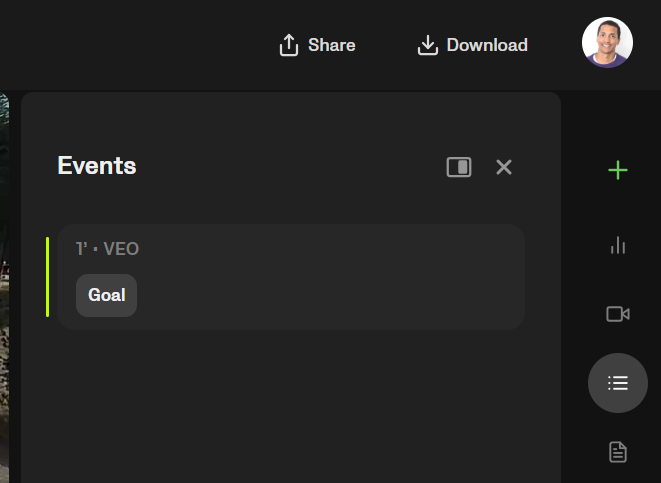
Task: Click the Events panel heading
Action: coord(97,166)
